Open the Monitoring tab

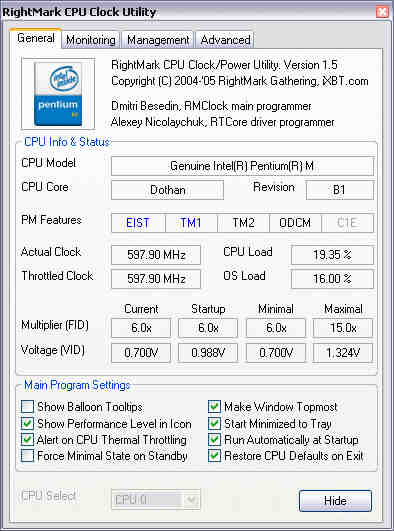(90, 40)
